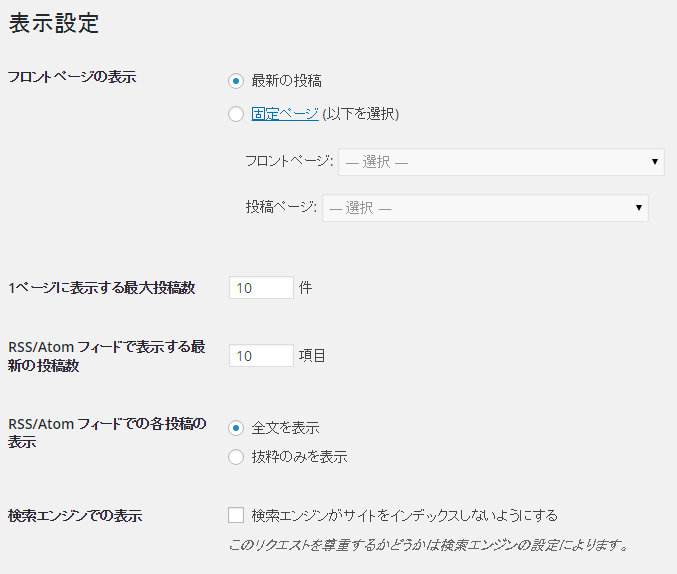The image size is (677, 574).
Task: Select the 最新の投稿 radio button
Action: tap(236, 81)
